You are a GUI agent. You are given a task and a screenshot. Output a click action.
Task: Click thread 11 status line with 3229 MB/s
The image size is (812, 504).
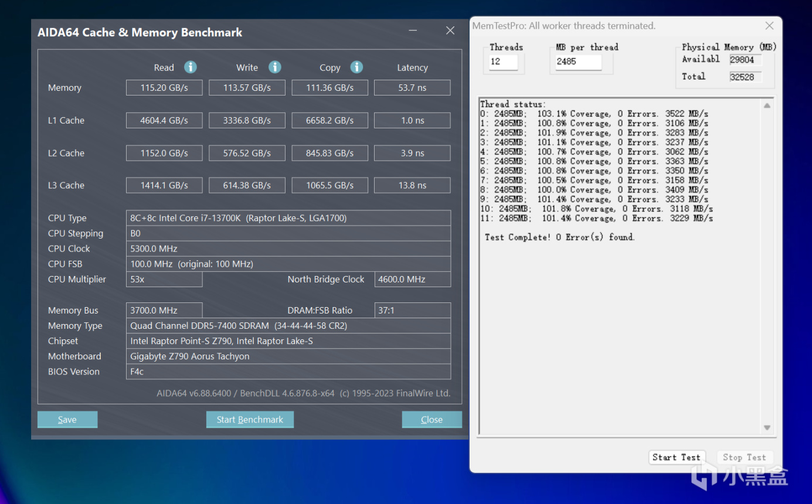coord(596,218)
